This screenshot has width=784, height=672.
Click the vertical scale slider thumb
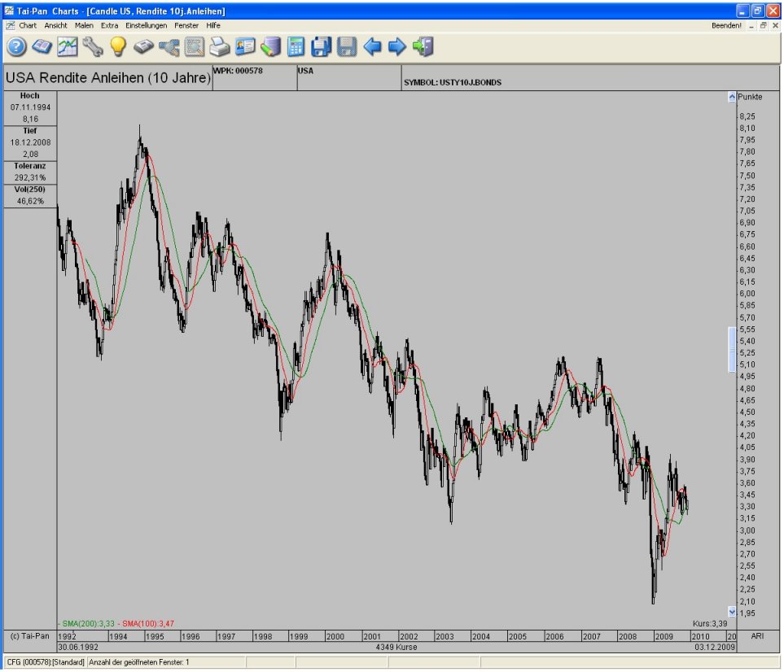click(731, 349)
